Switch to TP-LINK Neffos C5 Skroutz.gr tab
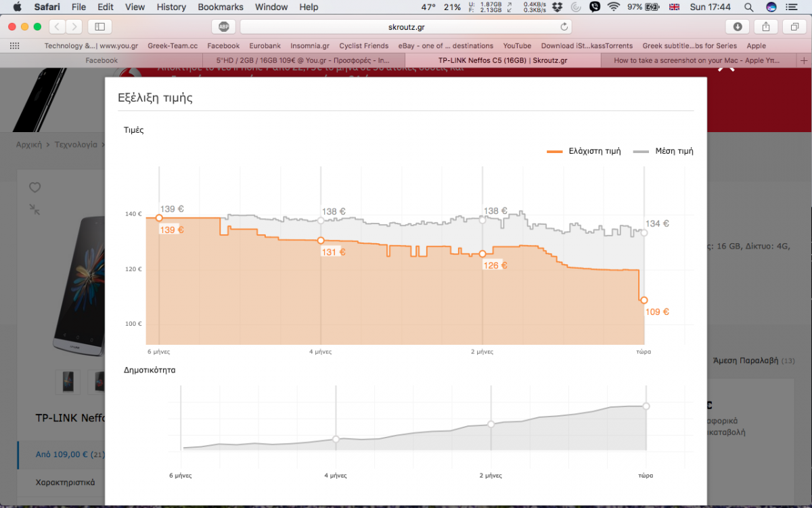812x508 pixels. click(x=502, y=60)
